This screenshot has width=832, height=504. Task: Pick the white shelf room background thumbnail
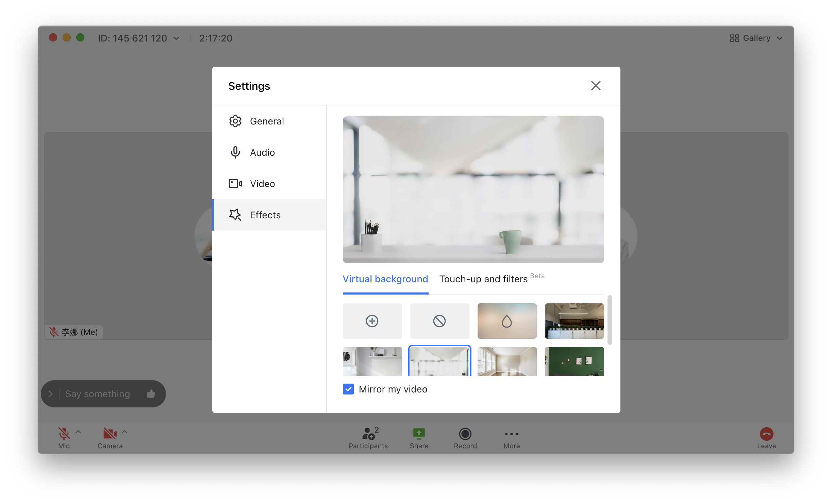(x=372, y=362)
